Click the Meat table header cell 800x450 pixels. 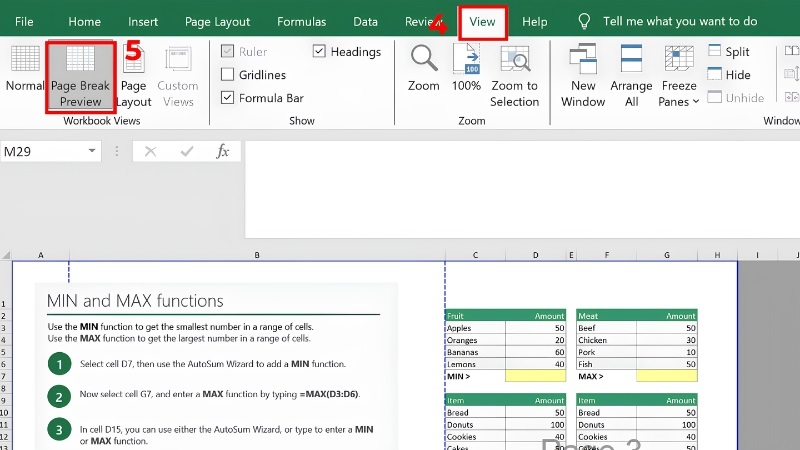pyautogui.click(x=606, y=316)
